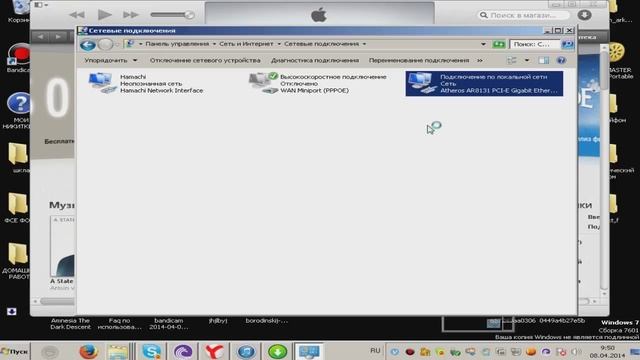Navigate to Панель управления breadcrumb
Screen dimensions: 640x360
point(177,44)
